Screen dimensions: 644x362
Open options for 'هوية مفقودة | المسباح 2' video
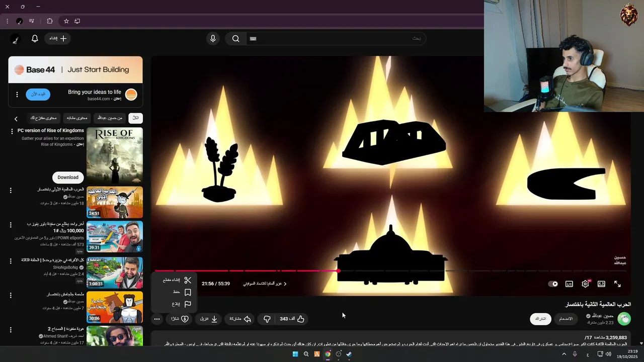tap(11, 330)
